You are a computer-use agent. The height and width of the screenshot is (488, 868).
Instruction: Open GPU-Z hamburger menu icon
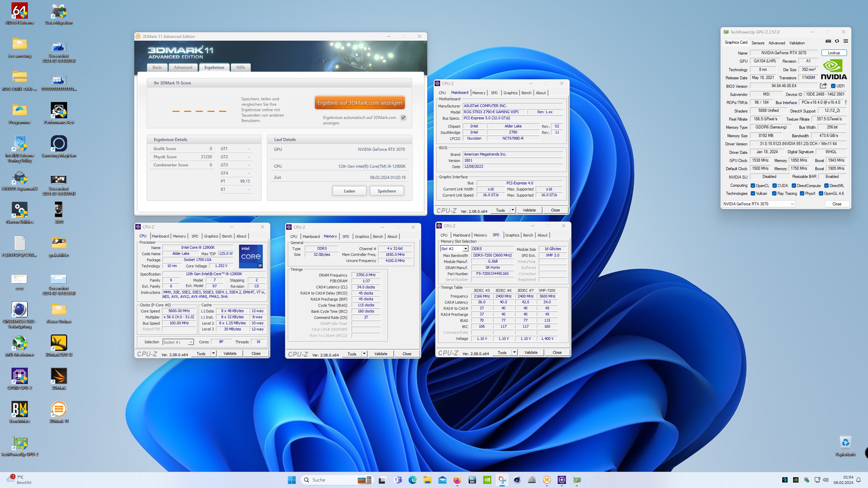point(846,41)
